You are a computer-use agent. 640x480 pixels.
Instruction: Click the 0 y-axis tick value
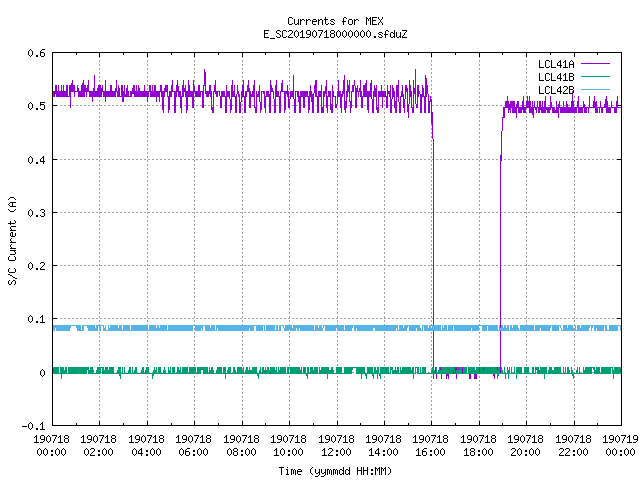point(42,373)
